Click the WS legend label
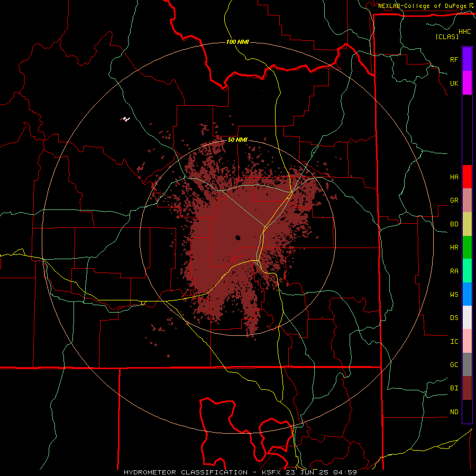This screenshot has height=476, width=476. click(x=454, y=295)
